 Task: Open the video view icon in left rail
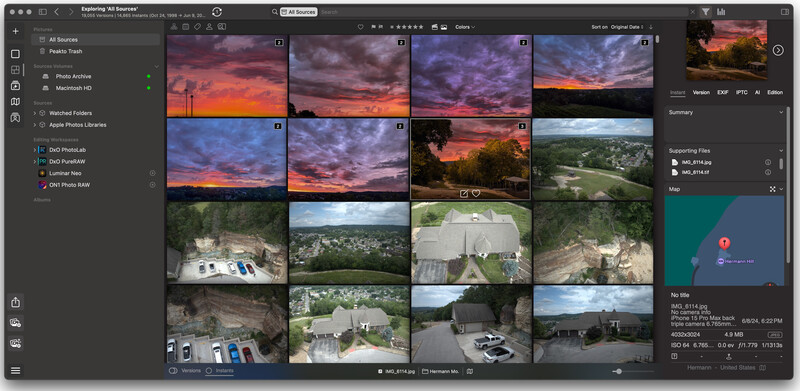[x=15, y=86]
